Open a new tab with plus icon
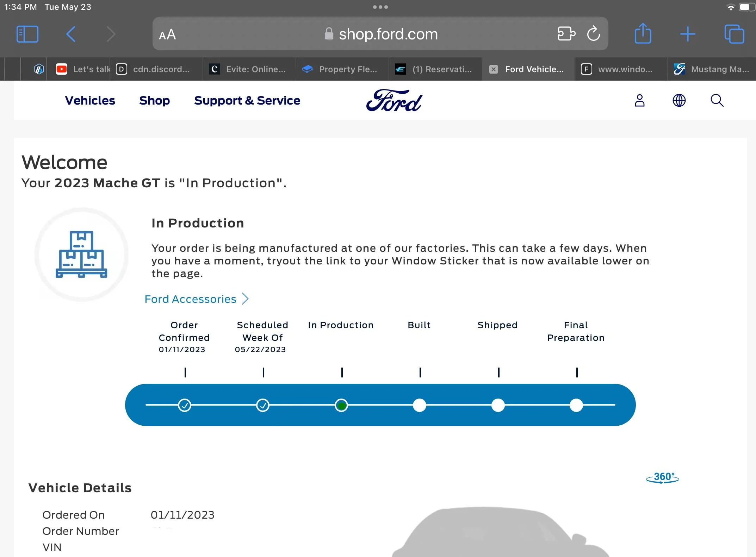 point(688,34)
